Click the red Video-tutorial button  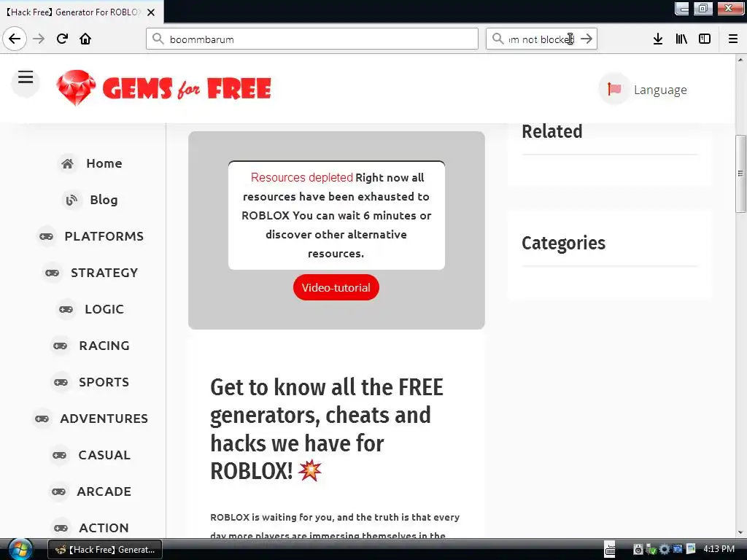click(336, 287)
